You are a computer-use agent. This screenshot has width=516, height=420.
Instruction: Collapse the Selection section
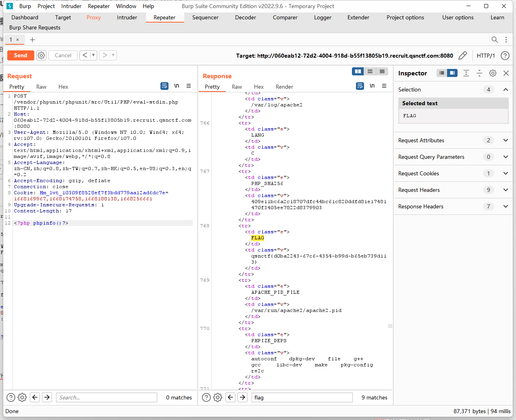tap(506, 89)
